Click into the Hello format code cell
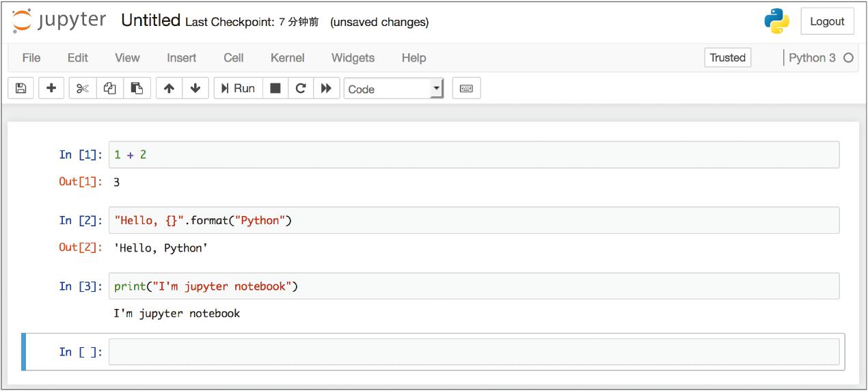 pyautogui.click(x=474, y=220)
